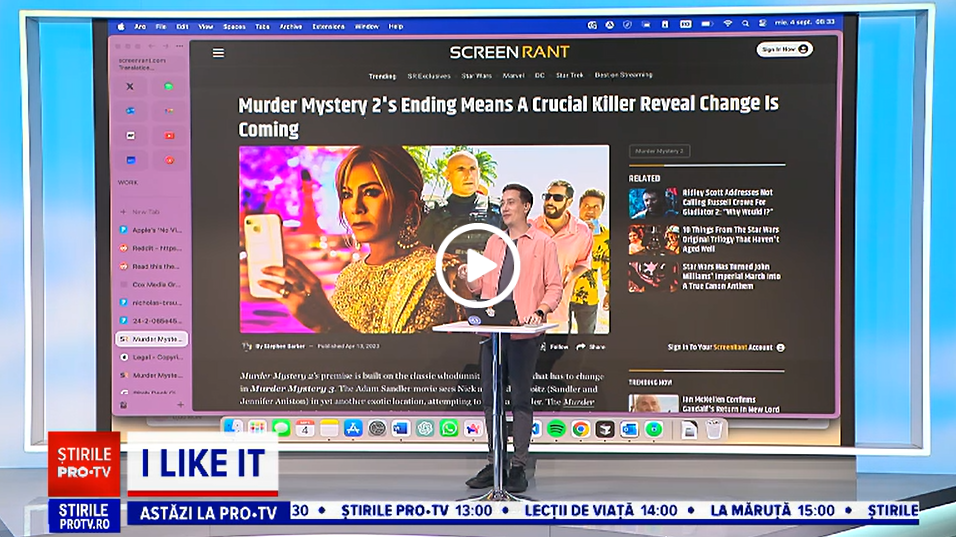
Task: Click New Tab in the Arc sidebar
Action: click(x=146, y=212)
